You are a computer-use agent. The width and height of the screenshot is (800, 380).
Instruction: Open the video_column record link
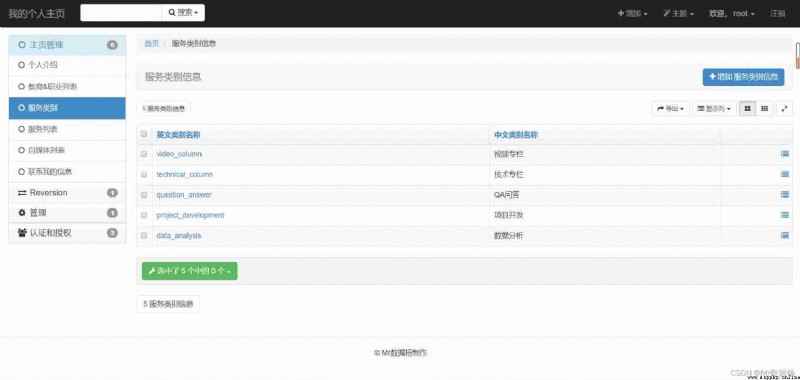(x=179, y=154)
